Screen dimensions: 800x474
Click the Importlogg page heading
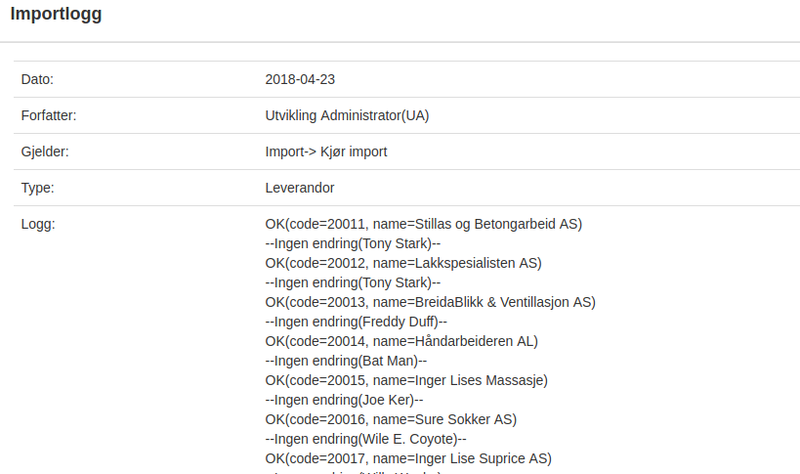(56, 14)
